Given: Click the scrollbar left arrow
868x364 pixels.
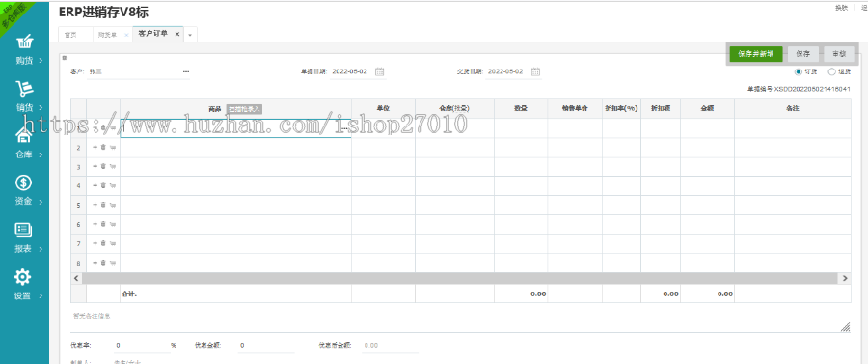Looking at the screenshot, I should pyautogui.click(x=77, y=278).
